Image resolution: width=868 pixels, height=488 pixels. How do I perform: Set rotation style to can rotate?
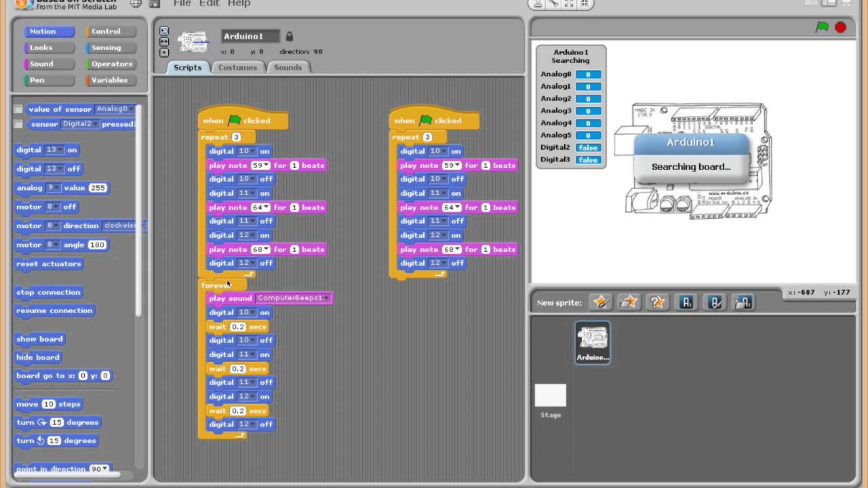163,31
